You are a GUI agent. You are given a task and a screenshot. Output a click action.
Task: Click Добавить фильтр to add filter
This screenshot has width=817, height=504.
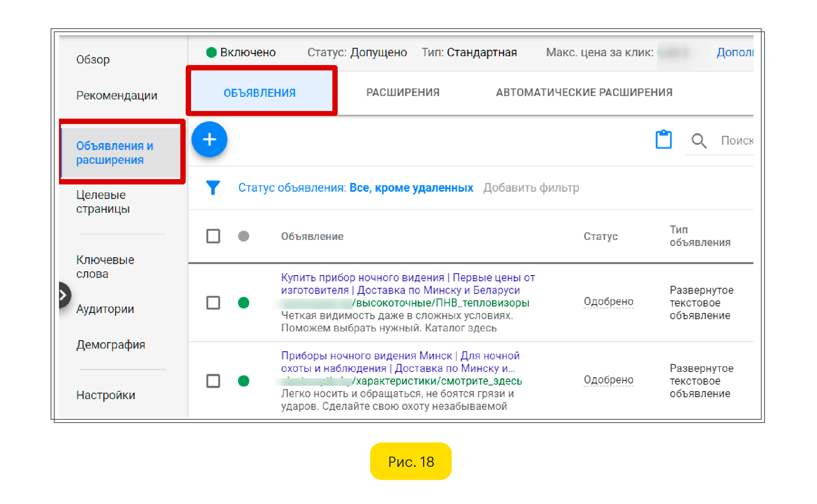(531, 188)
